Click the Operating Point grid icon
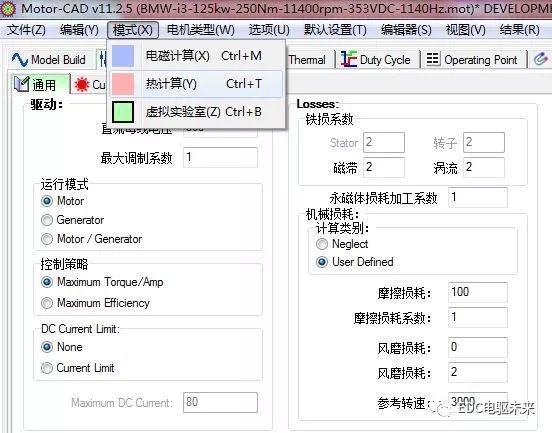Screen dimensions: 552x433 click(x=433, y=59)
